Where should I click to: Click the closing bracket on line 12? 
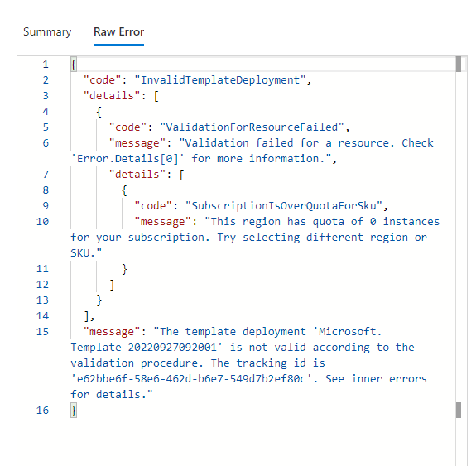[112, 285]
